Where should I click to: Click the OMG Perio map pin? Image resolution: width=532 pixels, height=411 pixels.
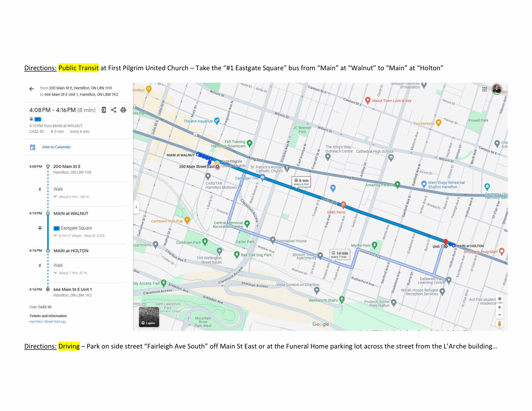(x=343, y=205)
